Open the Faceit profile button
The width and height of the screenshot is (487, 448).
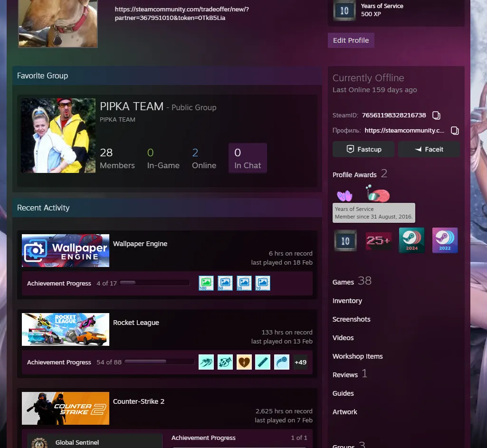point(429,149)
